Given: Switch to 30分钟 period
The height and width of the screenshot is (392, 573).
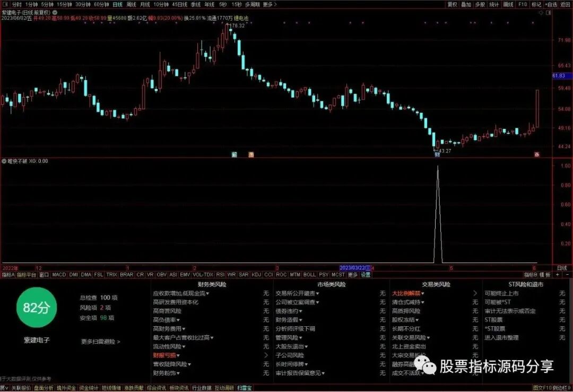Looking at the screenshot, I should [83, 4].
